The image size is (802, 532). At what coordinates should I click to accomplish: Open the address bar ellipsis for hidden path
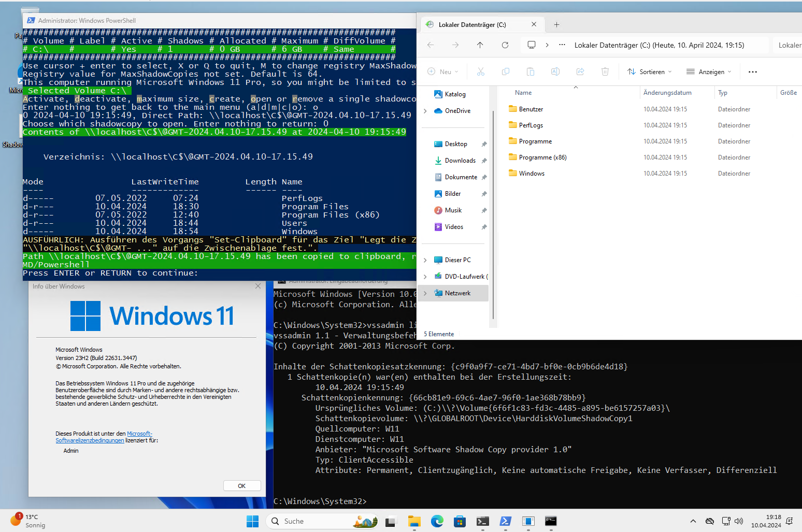562,45
